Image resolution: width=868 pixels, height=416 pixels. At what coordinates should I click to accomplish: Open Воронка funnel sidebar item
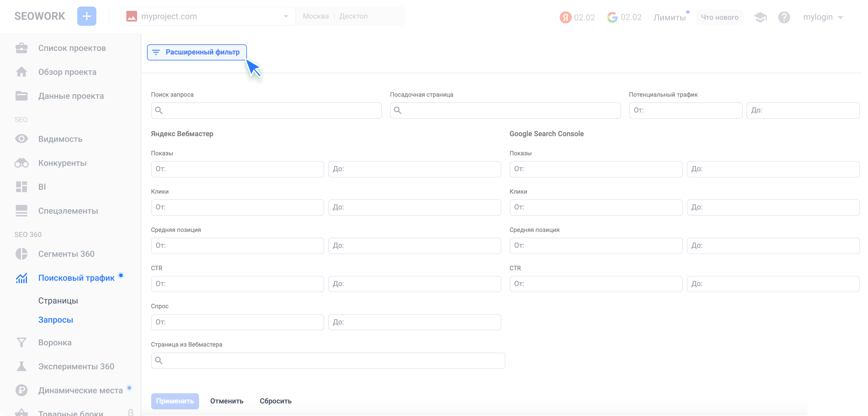coord(54,343)
